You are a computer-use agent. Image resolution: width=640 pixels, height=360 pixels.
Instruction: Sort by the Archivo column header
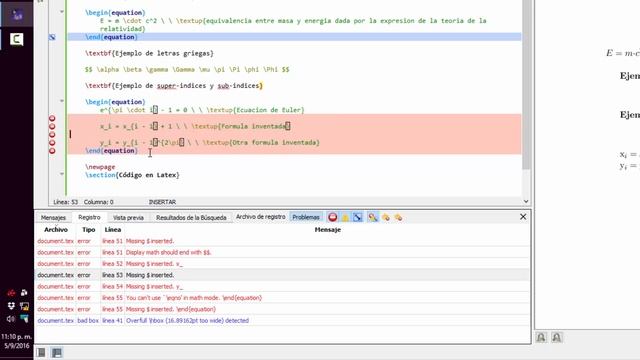click(x=56, y=229)
